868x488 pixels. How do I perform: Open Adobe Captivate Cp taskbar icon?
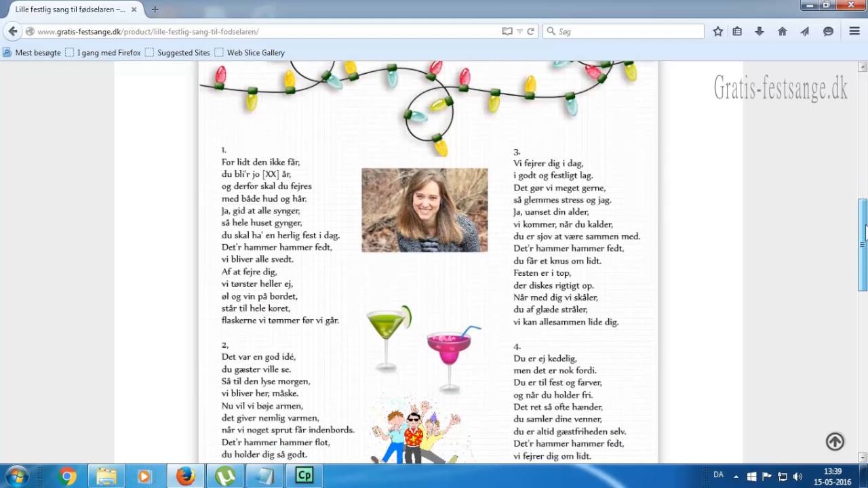click(304, 476)
